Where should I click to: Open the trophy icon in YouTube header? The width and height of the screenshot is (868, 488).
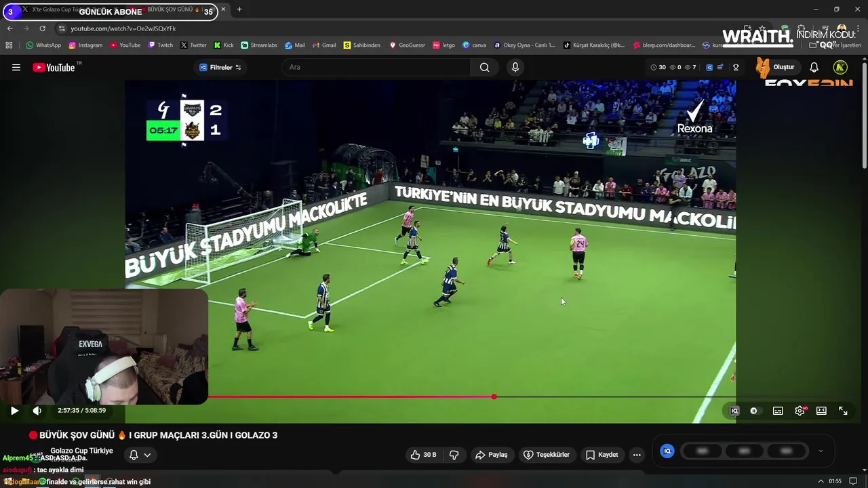coord(736,67)
